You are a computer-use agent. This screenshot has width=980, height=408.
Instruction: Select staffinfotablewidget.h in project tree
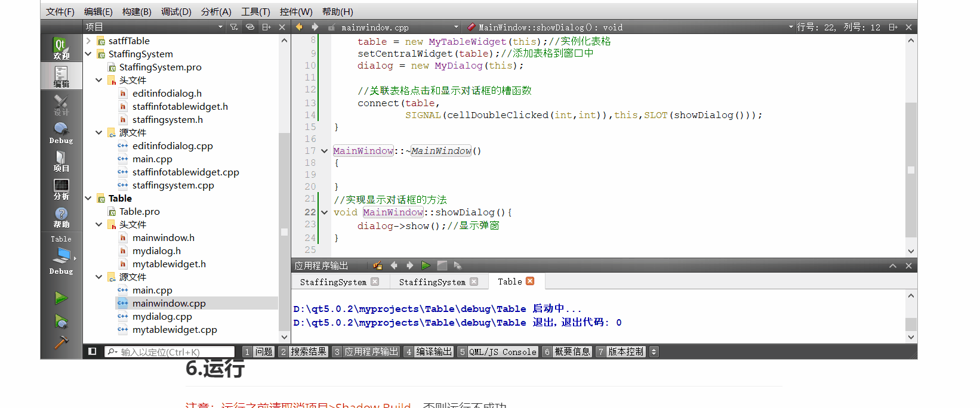(x=180, y=106)
